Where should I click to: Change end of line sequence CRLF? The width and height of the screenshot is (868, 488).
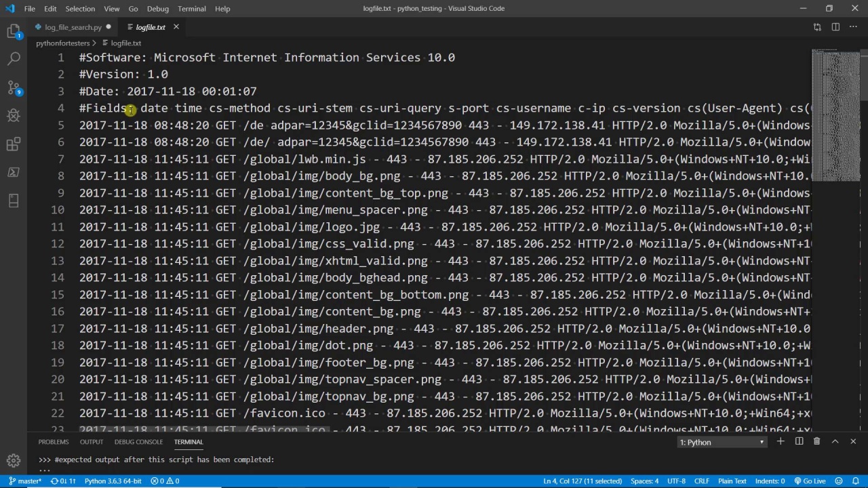[701, 481]
